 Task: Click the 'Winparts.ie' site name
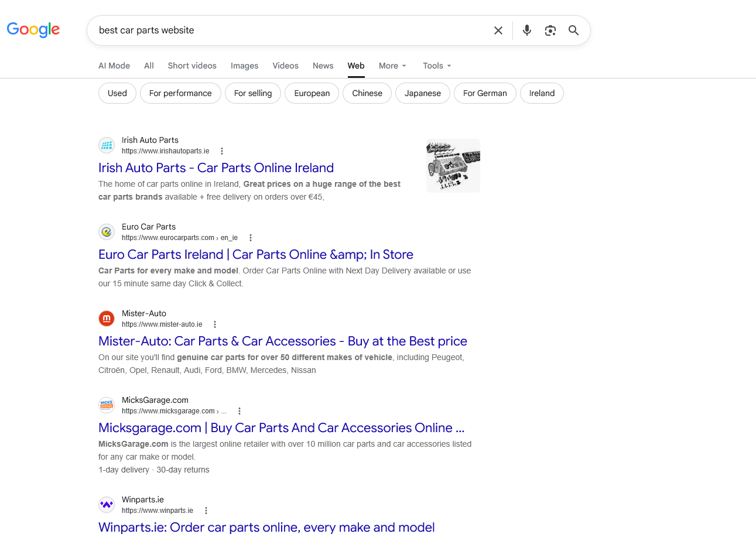click(x=143, y=499)
